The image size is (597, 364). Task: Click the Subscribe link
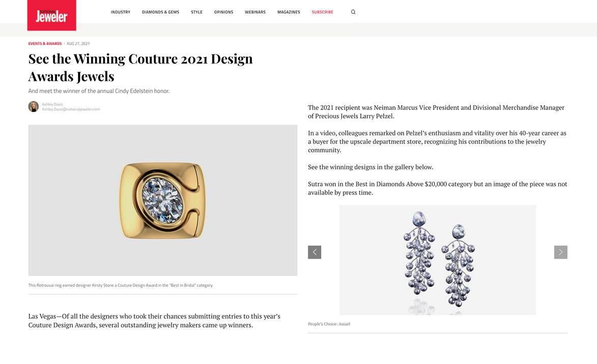(x=323, y=12)
